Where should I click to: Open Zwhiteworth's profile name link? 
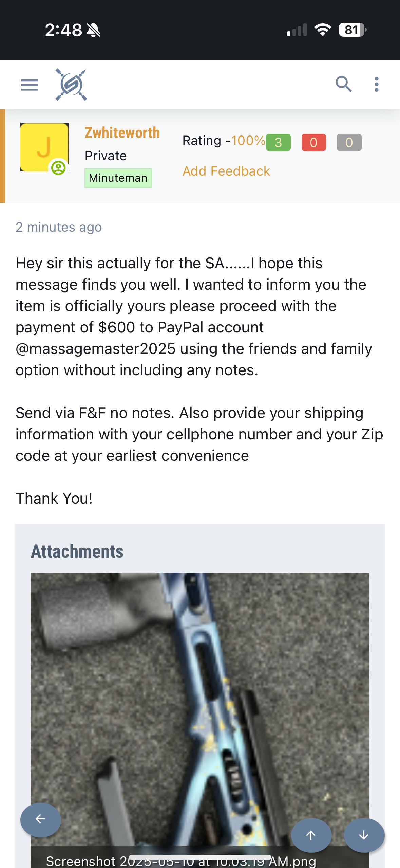[122, 133]
